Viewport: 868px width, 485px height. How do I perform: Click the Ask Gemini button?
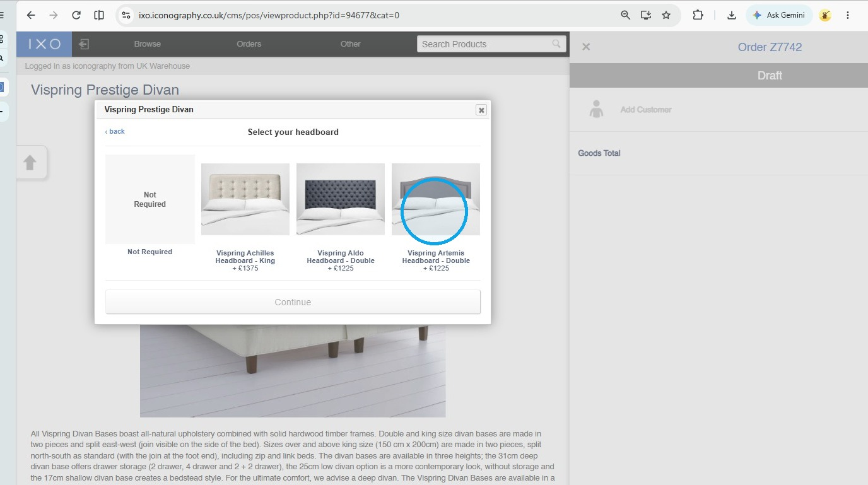(779, 15)
